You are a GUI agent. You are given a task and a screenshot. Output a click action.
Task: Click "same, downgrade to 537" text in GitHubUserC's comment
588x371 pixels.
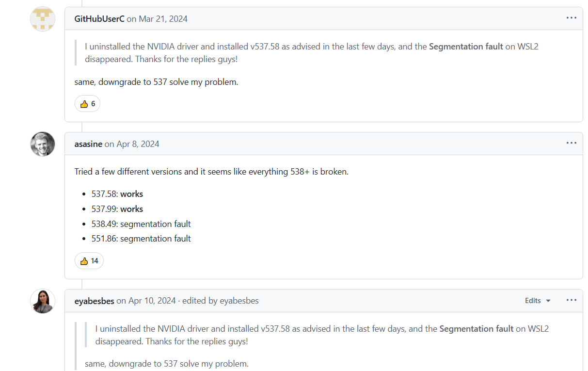(x=156, y=82)
